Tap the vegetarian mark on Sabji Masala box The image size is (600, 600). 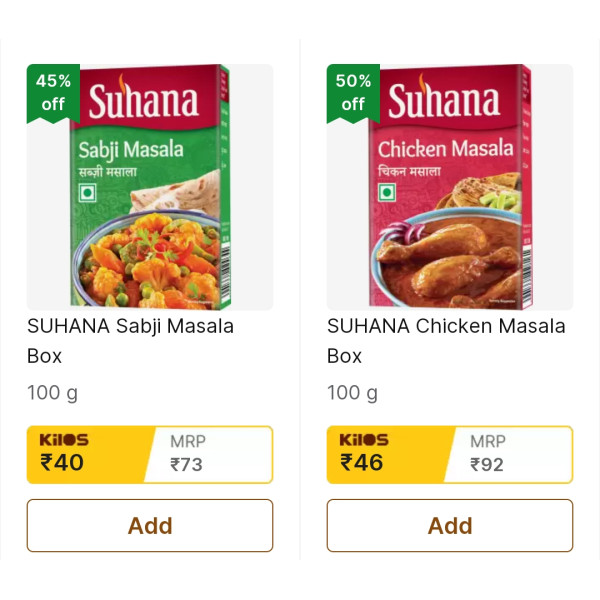tap(87, 192)
